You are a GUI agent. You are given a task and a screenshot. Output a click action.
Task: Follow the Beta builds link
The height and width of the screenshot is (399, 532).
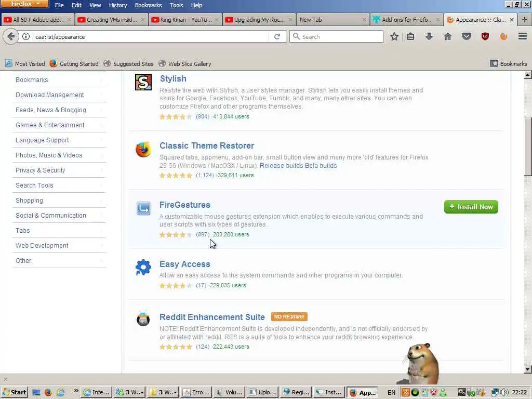(x=321, y=166)
